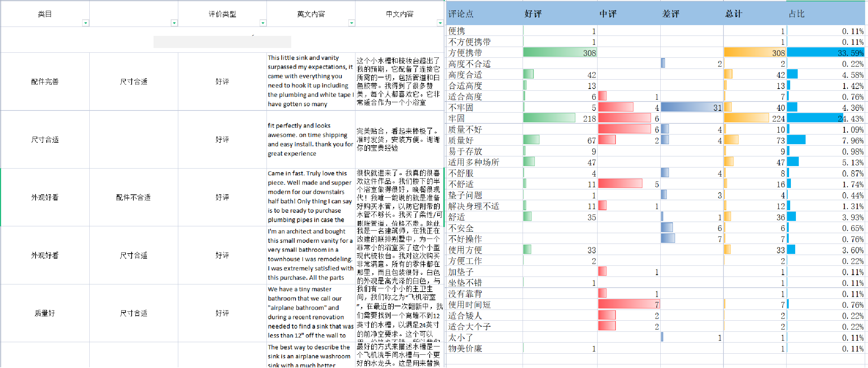
Task: Click the 便携 row label
Action: point(457,31)
